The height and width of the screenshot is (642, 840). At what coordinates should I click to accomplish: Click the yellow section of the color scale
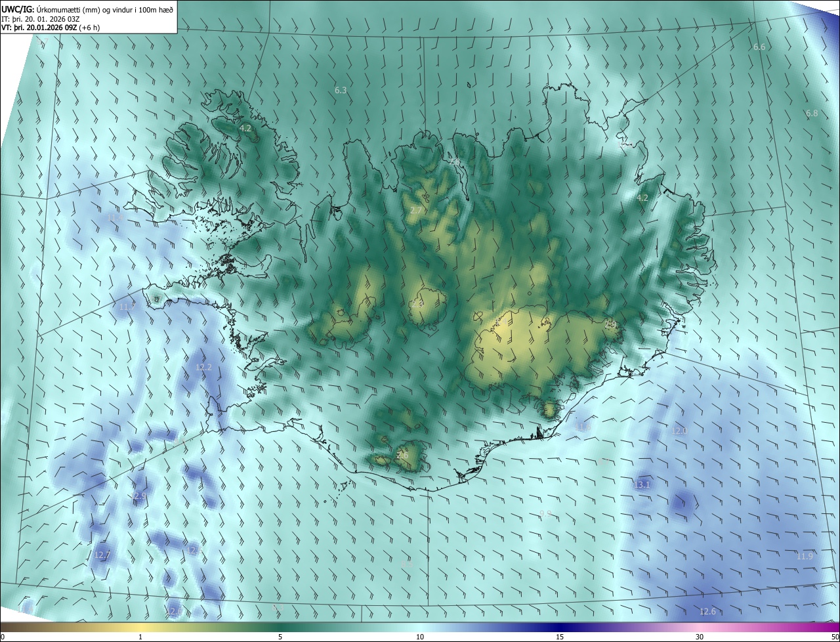tap(141, 627)
